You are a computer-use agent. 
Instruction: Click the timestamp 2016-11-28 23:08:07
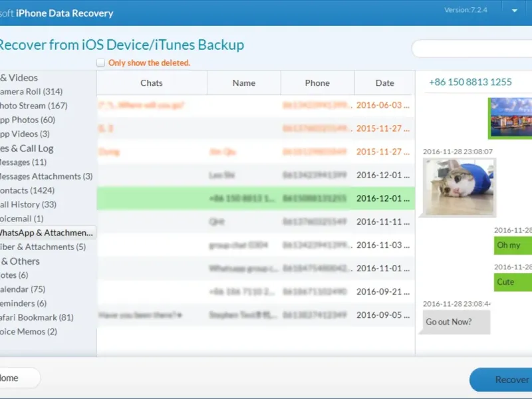click(458, 152)
